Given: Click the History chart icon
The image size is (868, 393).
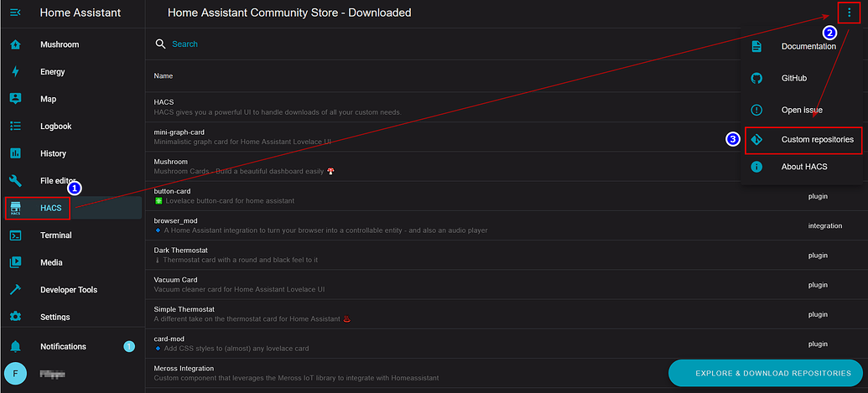Looking at the screenshot, I should coord(15,153).
